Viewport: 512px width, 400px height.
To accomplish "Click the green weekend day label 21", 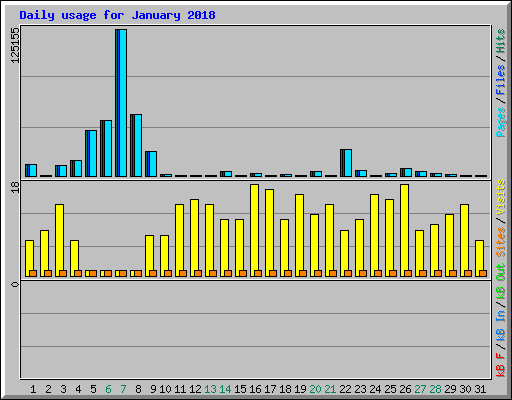I will pos(330,389).
